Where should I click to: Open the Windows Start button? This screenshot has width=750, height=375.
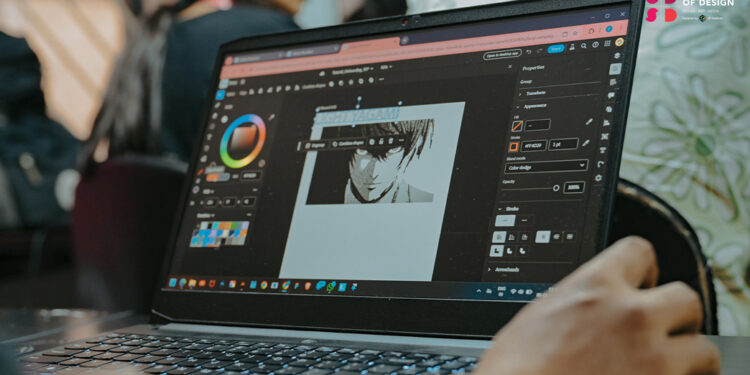(x=172, y=283)
